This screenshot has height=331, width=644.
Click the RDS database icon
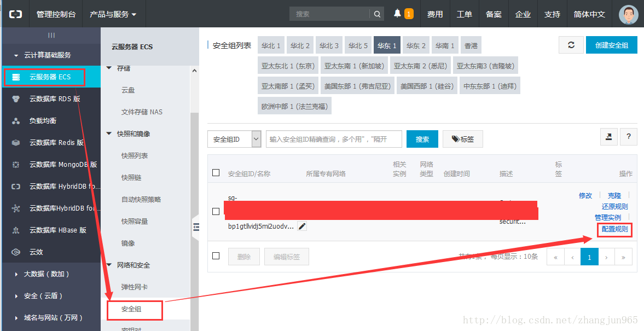(x=16, y=99)
